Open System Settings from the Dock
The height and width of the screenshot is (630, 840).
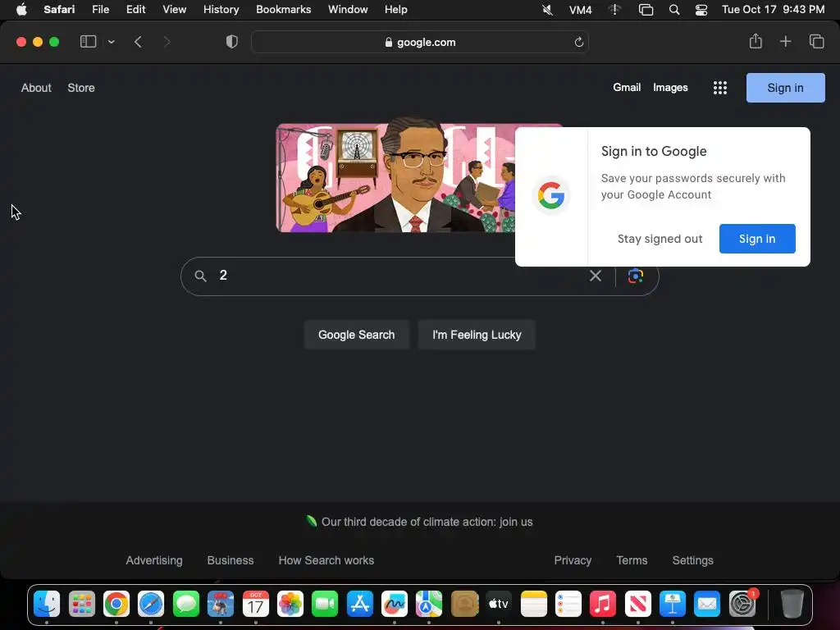[742, 605]
